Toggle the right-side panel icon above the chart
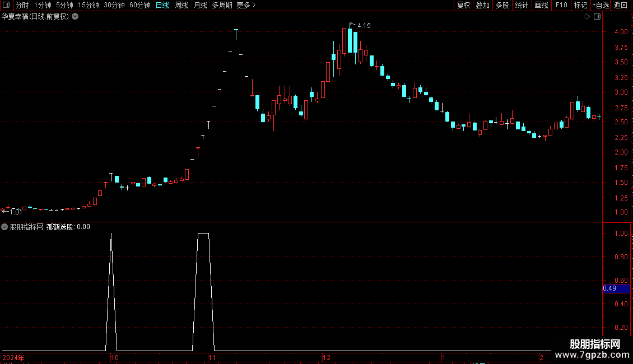This screenshot has height=364, width=633. coord(597,17)
